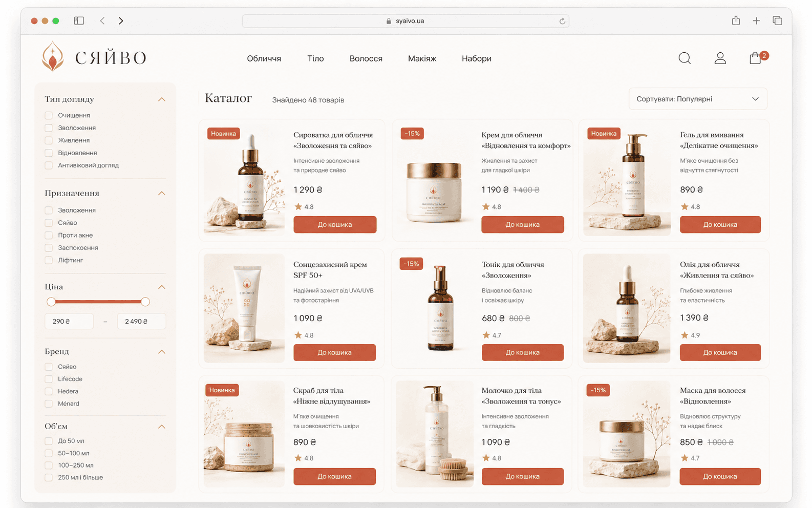
Task: Collapse the Об'єм filter section
Action: pyautogui.click(x=162, y=427)
